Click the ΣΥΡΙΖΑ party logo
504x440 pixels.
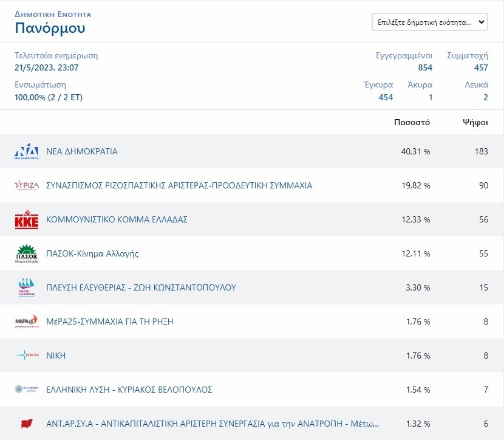pos(27,185)
